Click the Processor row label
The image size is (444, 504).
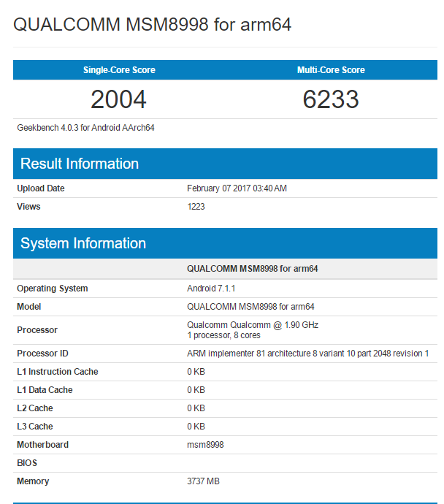point(37,329)
